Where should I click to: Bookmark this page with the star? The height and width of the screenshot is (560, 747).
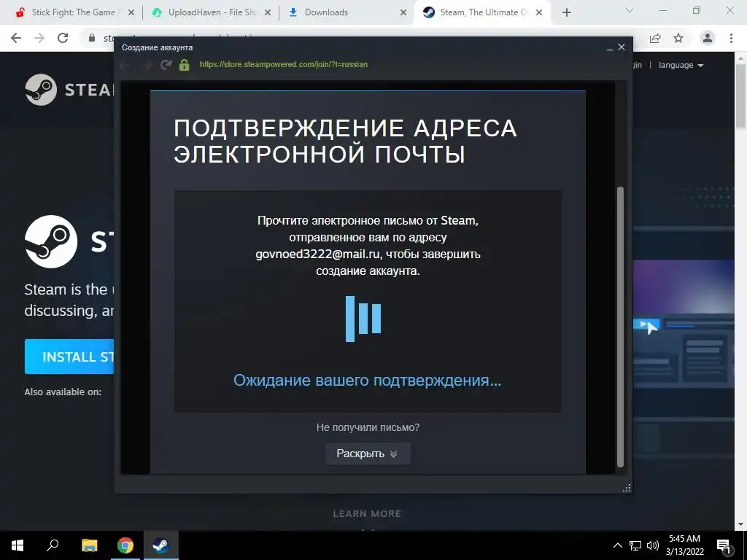click(678, 38)
